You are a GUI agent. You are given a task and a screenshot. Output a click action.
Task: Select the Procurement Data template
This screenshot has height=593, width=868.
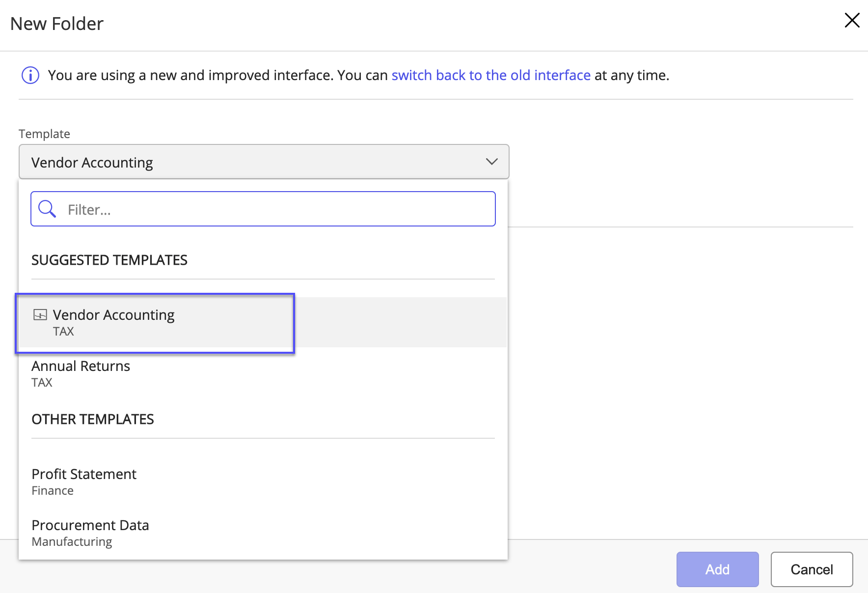pyautogui.click(x=90, y=526)
